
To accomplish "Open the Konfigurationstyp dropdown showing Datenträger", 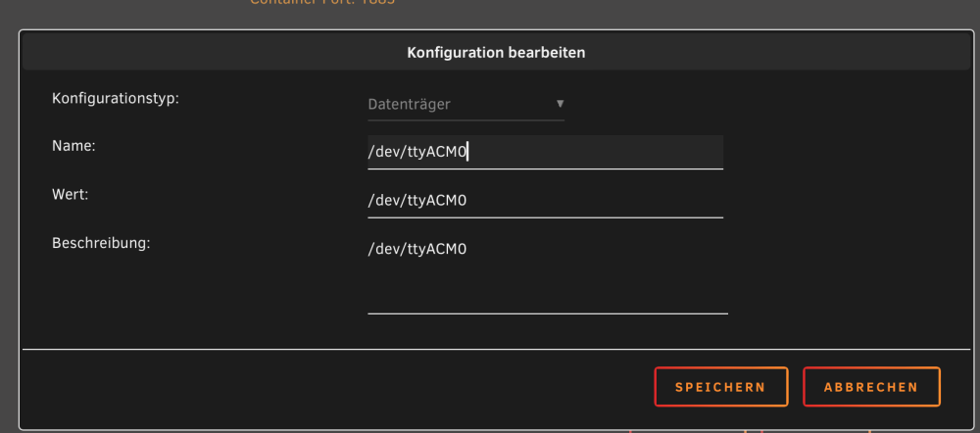I will (x=465, y=105).
